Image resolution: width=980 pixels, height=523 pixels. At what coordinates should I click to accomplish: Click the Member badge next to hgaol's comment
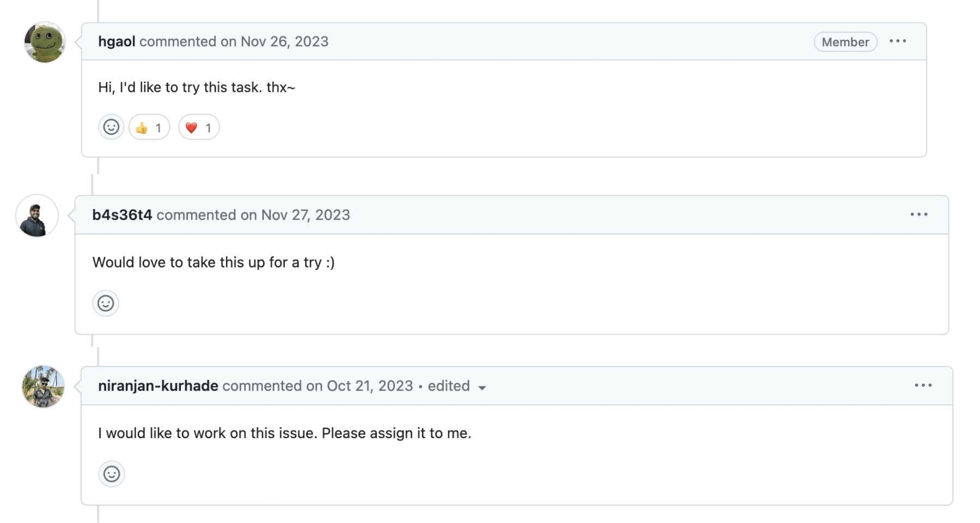(845, 41)
